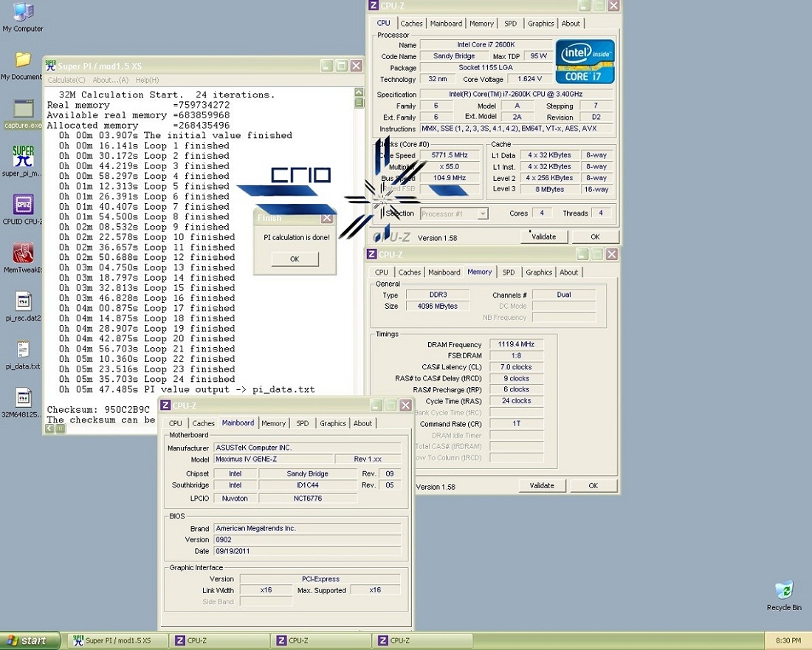Select the SPD tab in the Memory CPU-Z window

509,273
